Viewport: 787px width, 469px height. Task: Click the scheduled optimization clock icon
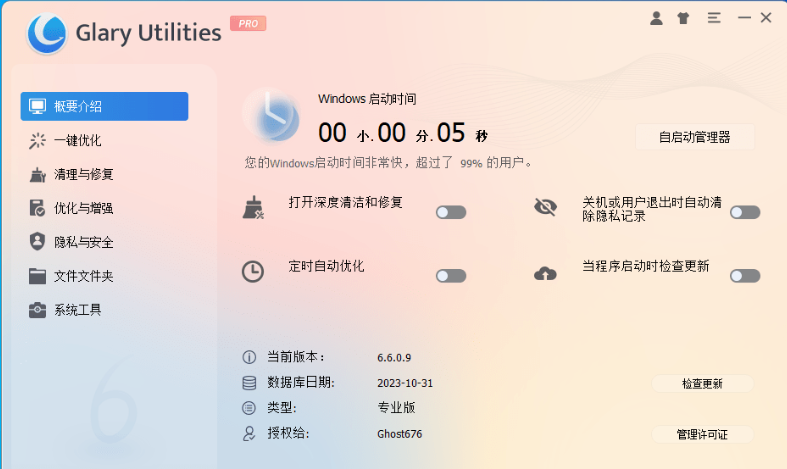pos(252,271)
